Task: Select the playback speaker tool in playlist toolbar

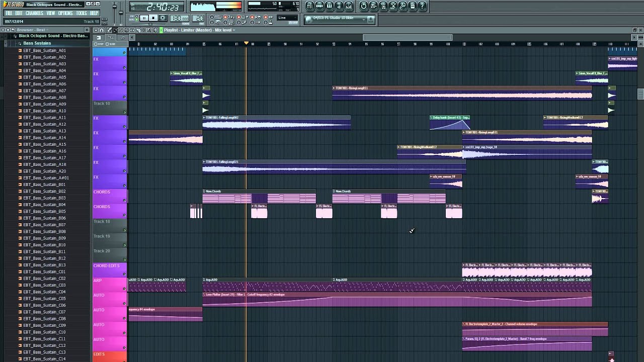Action: [x=155, y=30]
